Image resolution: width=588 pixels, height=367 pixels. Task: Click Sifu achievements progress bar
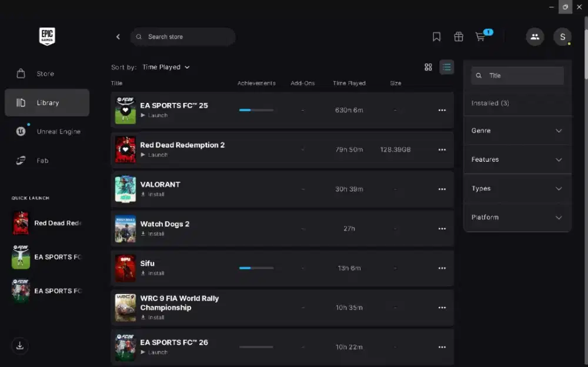[256, 268]
